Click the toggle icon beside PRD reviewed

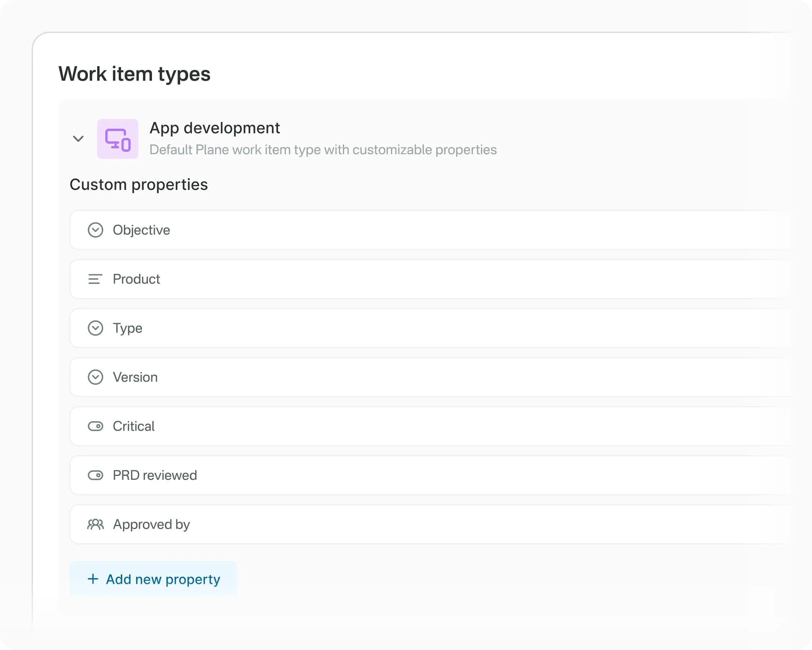96,475
